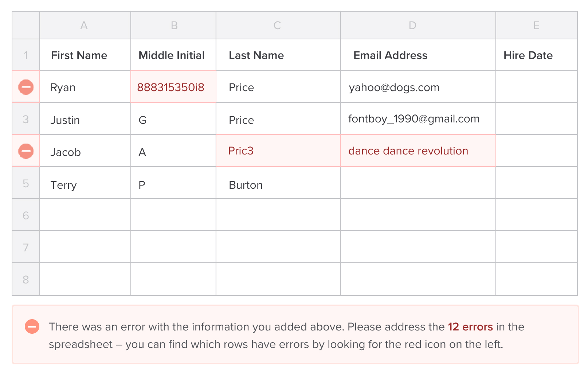This screenshot has height=376, width=588.
Task: Click the red error icon beside Jacob's row
Action: (x=26, y=151)
